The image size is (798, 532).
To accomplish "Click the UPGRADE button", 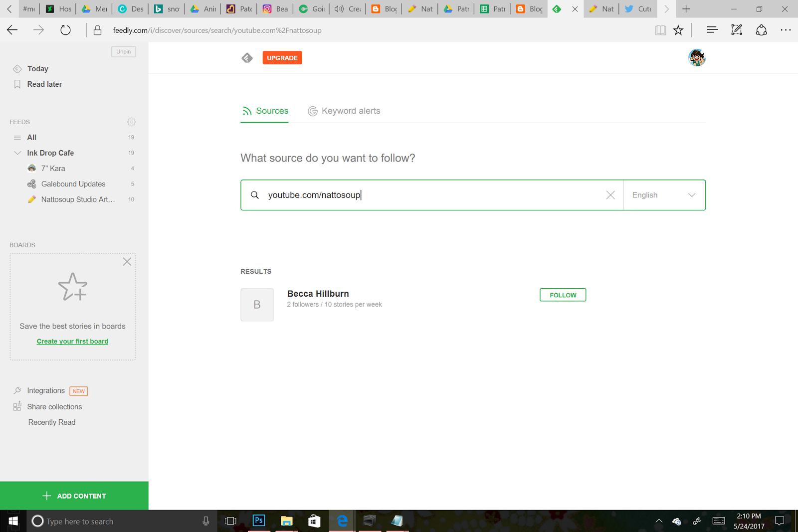I will [282, 58].
